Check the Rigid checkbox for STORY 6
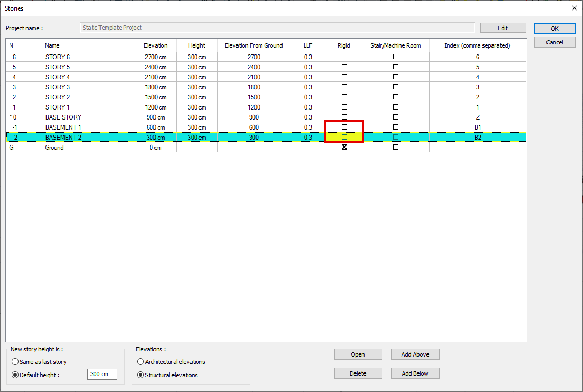This screenshot has height=392, width=583. (344, 57)
